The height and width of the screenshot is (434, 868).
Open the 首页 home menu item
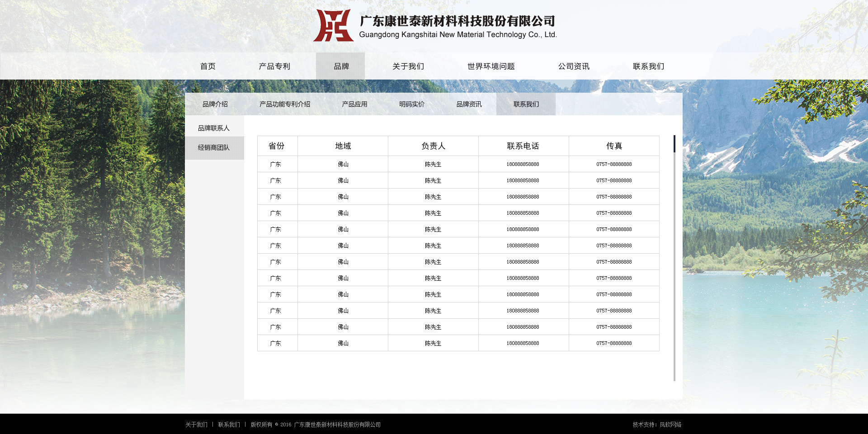[208, 66]
